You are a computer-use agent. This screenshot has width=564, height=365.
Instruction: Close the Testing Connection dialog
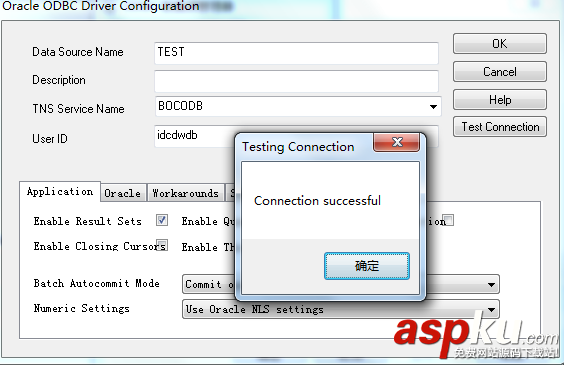point(397,142)
